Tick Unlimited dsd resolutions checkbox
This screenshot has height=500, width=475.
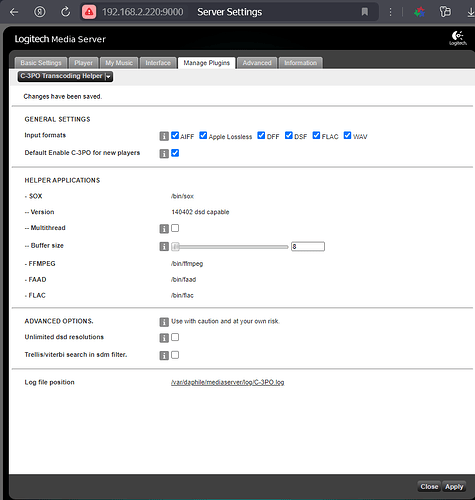[175, 337]
